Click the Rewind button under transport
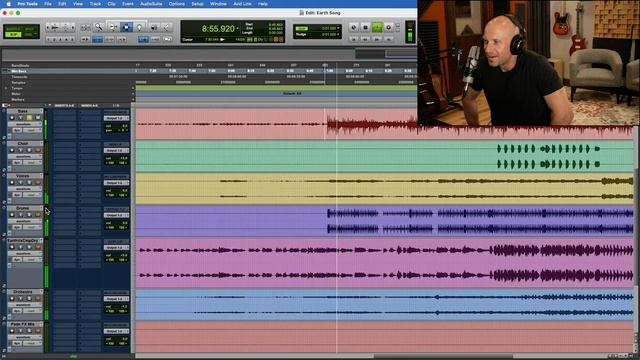 [x=365, y=40]
